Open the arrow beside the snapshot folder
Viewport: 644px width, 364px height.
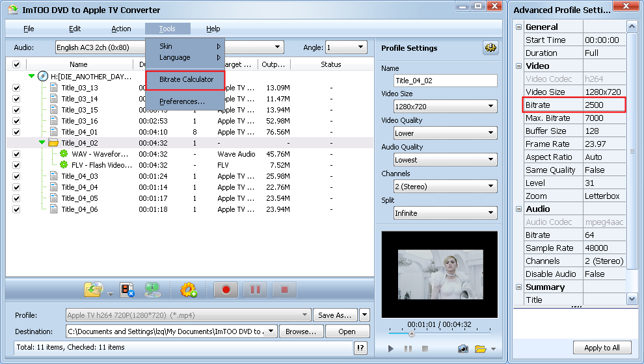coord(494,349)
